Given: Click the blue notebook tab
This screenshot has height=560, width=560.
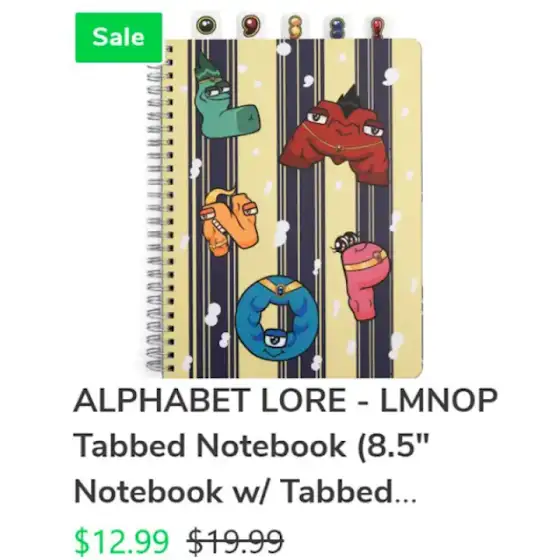Looking at the screenshot, I should [336, 28].
